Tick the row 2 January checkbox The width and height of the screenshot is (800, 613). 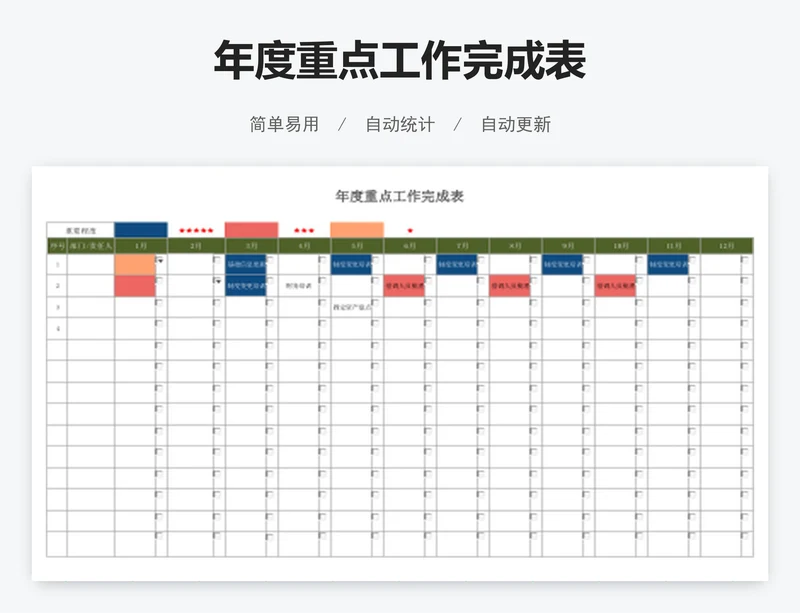pyautogui.click(x=159, y=281)
